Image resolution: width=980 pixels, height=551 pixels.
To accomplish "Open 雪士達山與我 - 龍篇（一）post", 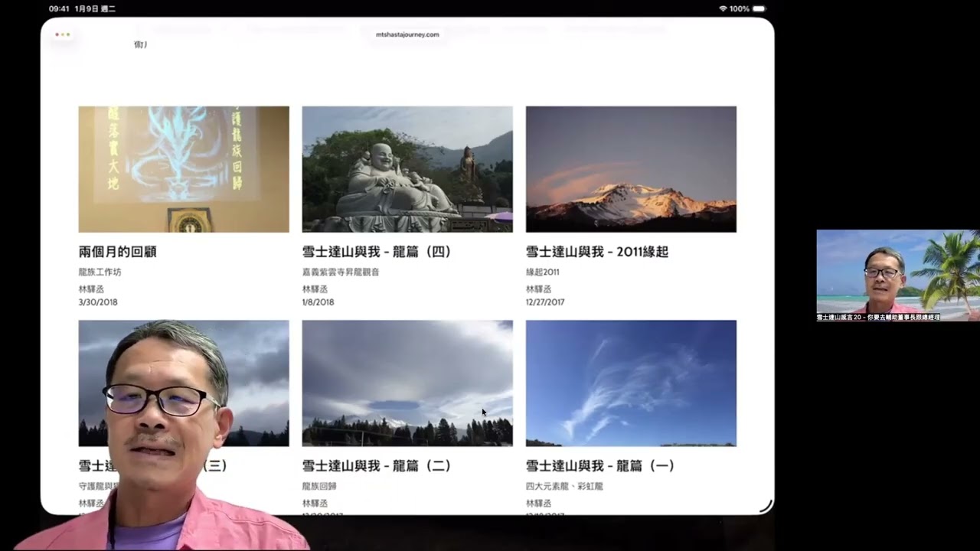I will (600, 466).
